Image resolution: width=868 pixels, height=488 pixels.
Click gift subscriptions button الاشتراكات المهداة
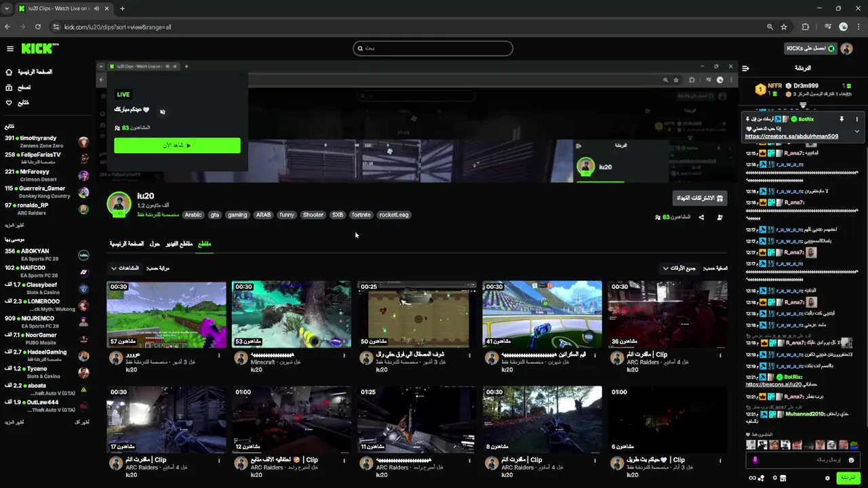click(x=700, y=198)
